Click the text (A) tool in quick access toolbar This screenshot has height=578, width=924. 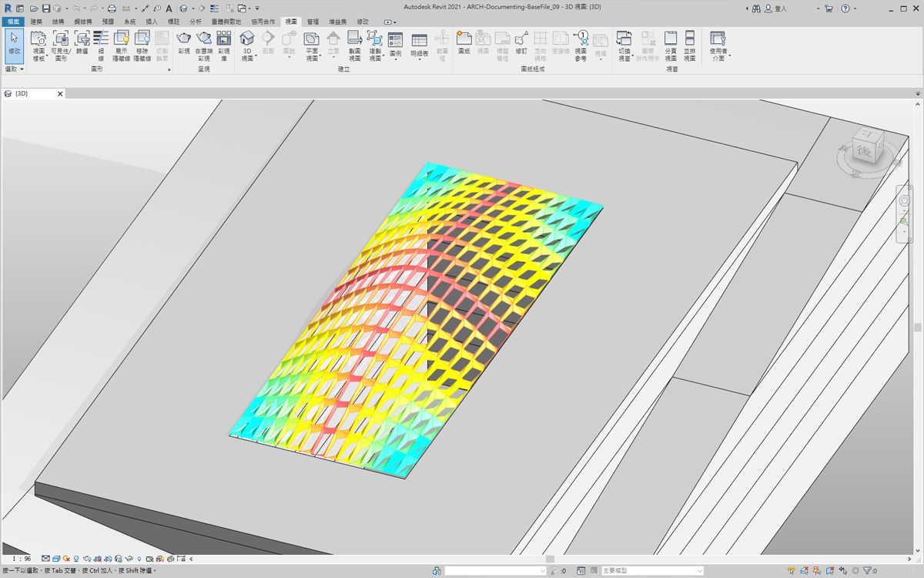(x=169, y=8)
